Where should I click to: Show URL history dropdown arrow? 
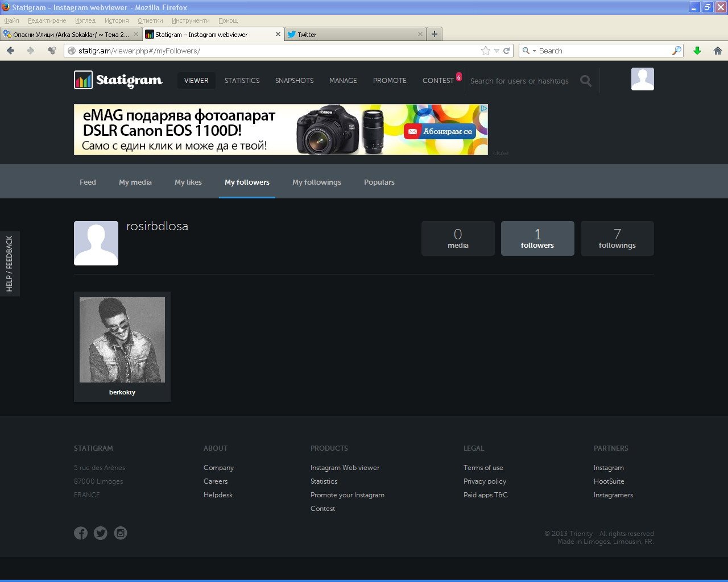click(x=497, y=51)
